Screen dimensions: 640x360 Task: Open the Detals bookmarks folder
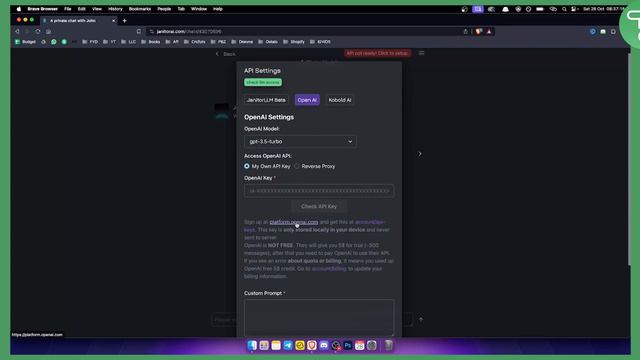pyautogui.click(x=268, y=42)
